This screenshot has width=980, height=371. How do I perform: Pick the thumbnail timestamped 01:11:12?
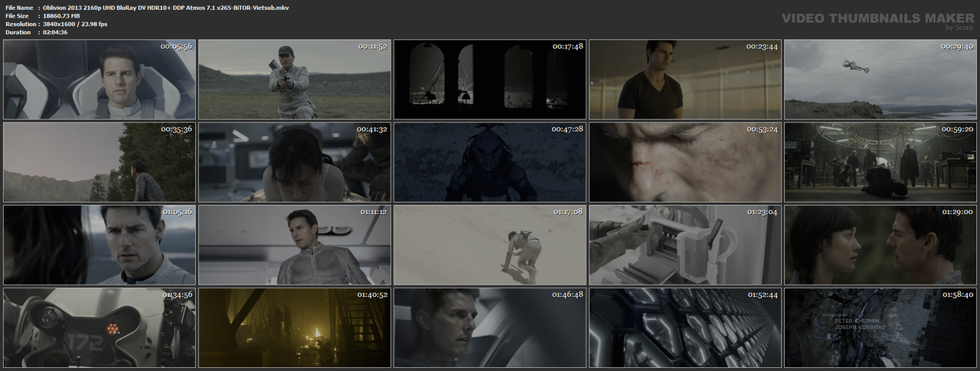click(x=295, y=245)
